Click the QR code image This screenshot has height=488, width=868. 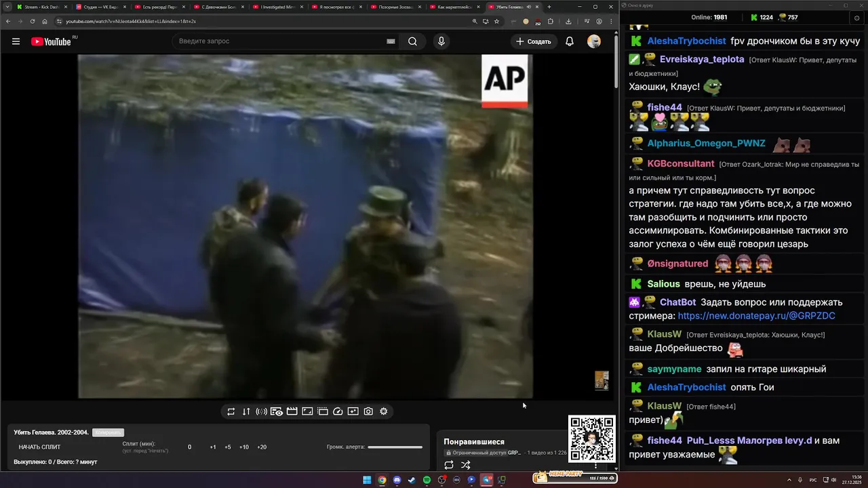tap(592, 439)
